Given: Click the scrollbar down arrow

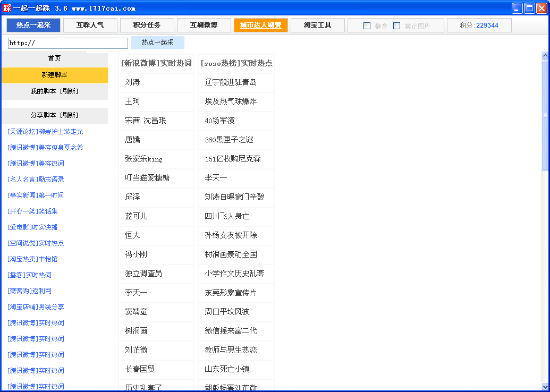Looking at the screenshot, I should [545, 387].
